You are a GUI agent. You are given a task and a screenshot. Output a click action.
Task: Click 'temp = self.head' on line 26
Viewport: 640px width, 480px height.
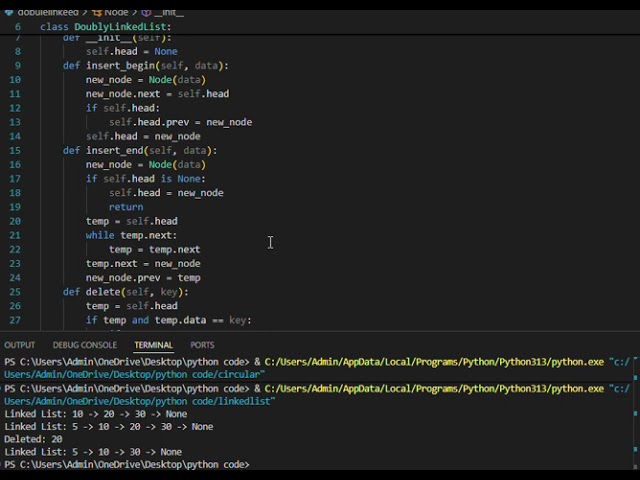pyautogui.click(x=131, y=306)
